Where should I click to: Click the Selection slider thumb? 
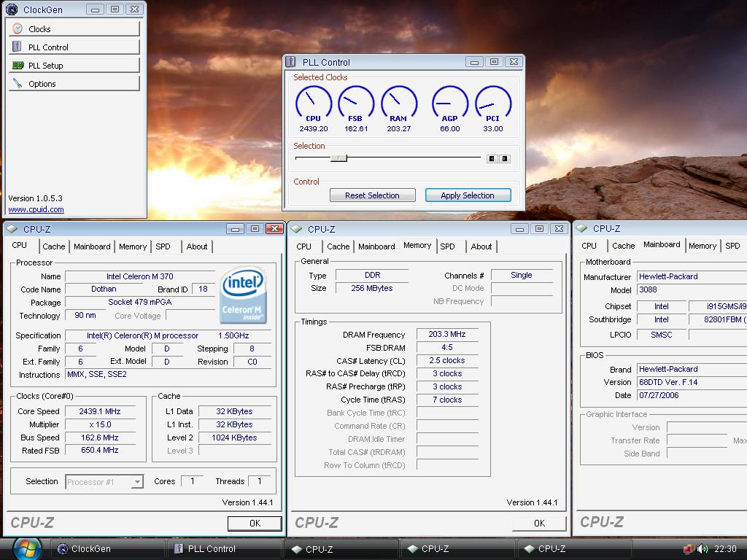[338, 158]
